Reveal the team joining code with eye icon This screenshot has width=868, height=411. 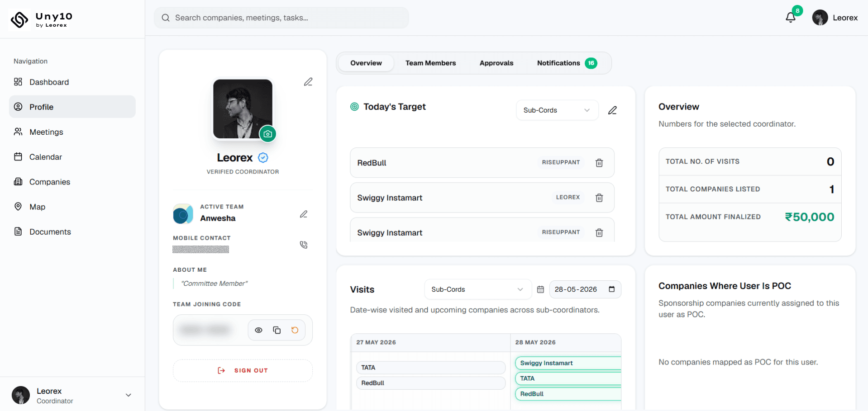[258, 330]
